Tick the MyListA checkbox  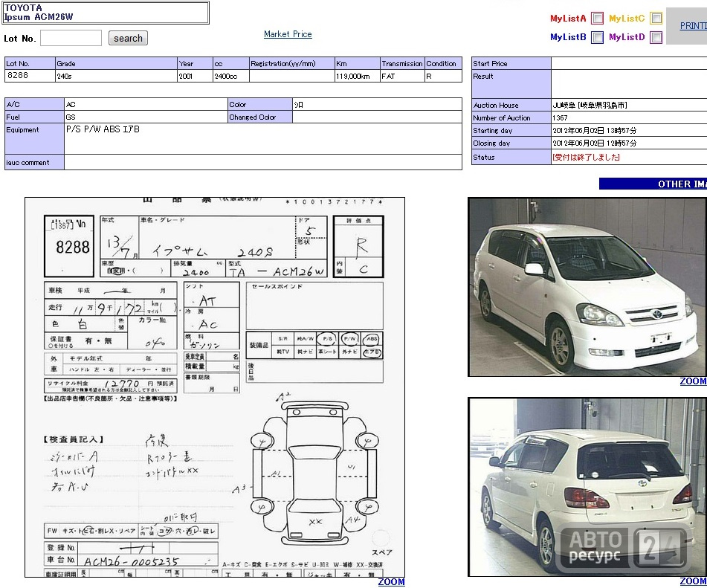597,19
